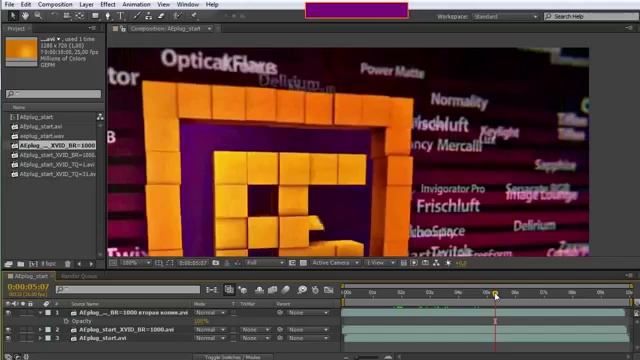Switch to the Render Queue tab
The image size is (640, 360).
[79, 276]
